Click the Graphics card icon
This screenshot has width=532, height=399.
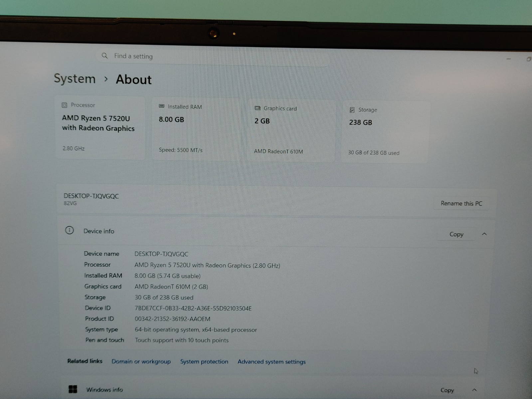pyautogui.click(x=258, y=108)
